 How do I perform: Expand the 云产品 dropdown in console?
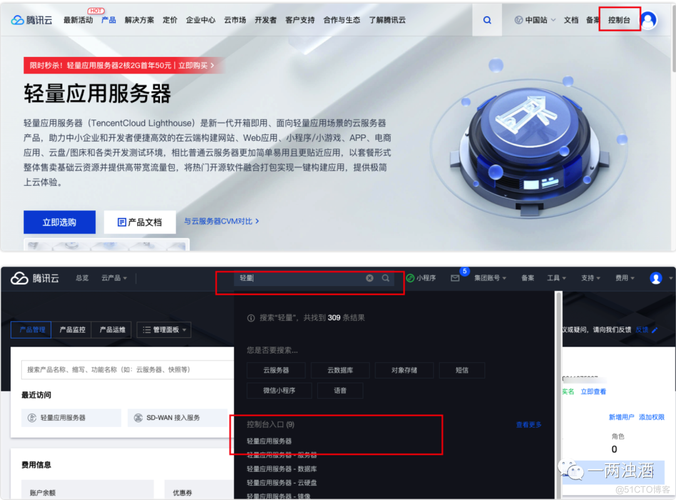(114, 278)
